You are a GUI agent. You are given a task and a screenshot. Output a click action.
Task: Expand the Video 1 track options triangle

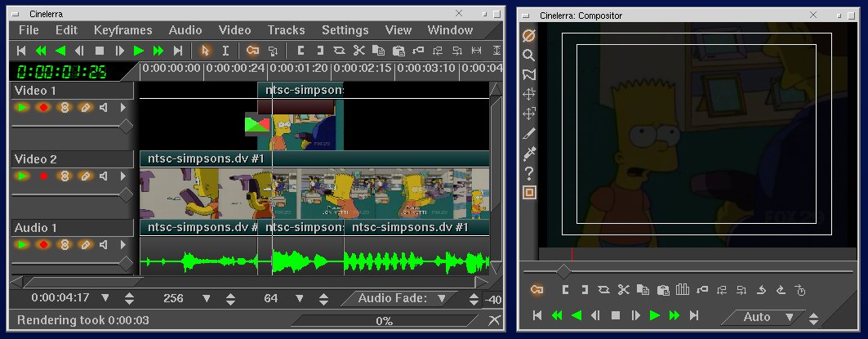[x=123, y=107]
